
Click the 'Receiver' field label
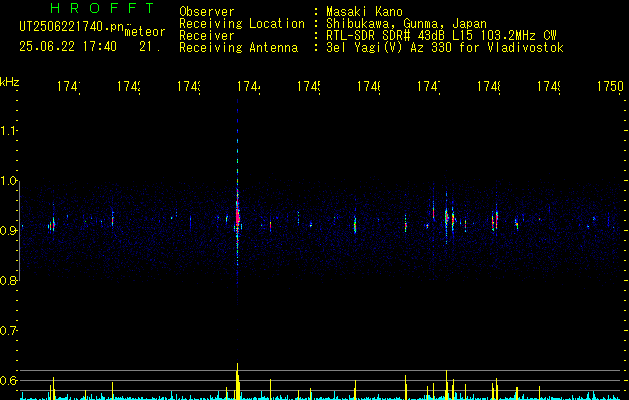(x=207, y=36)
